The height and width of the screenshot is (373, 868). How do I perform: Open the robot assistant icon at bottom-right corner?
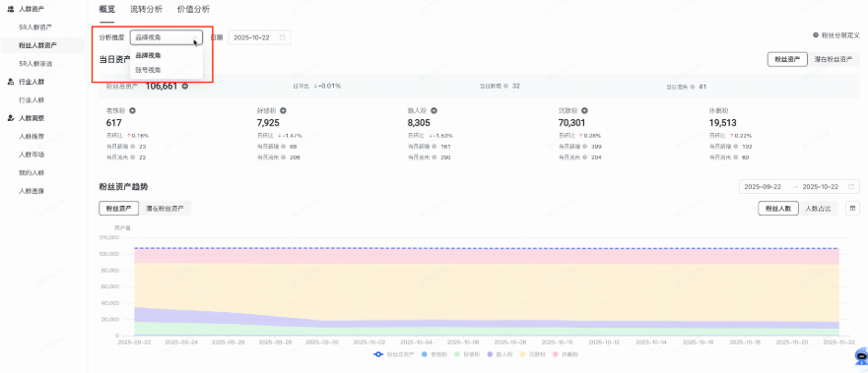[861, 356]
